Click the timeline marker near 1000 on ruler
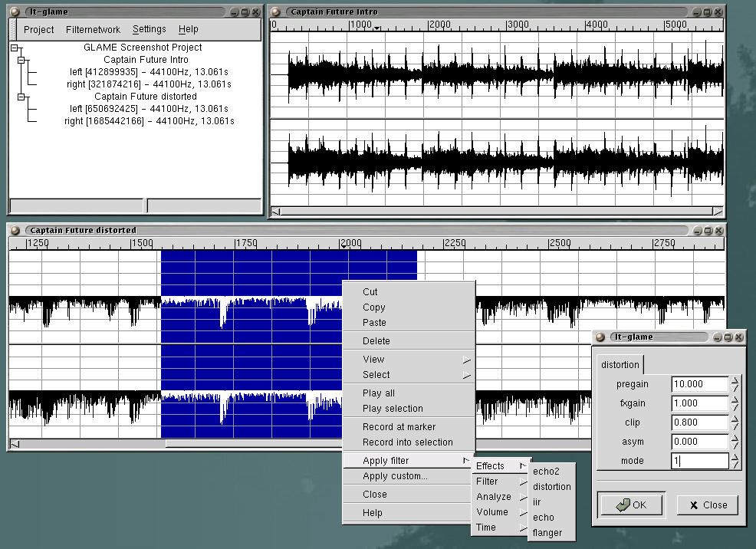This screenshot has width=756, height=549. pos(376,28)
